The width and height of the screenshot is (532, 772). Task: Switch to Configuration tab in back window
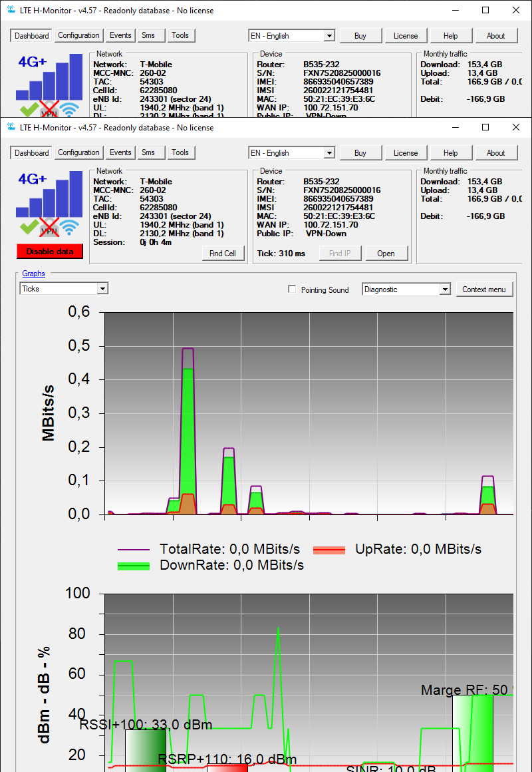pos(78,35)
